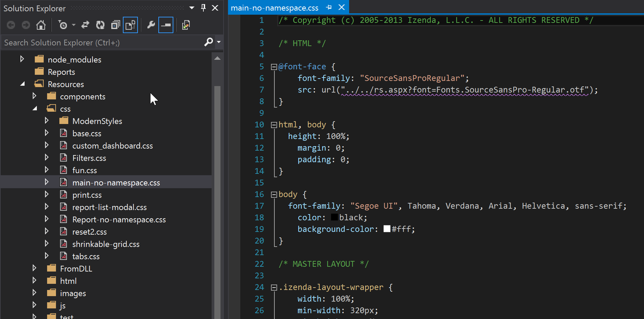
Task: Click the tabs.css file icon
Action: click(x=63, y=256)
